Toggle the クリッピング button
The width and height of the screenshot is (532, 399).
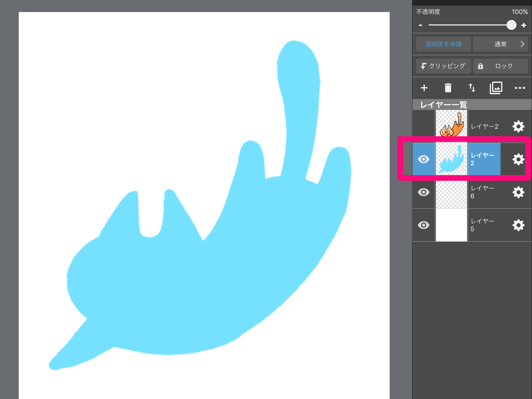tap(443, 66)
